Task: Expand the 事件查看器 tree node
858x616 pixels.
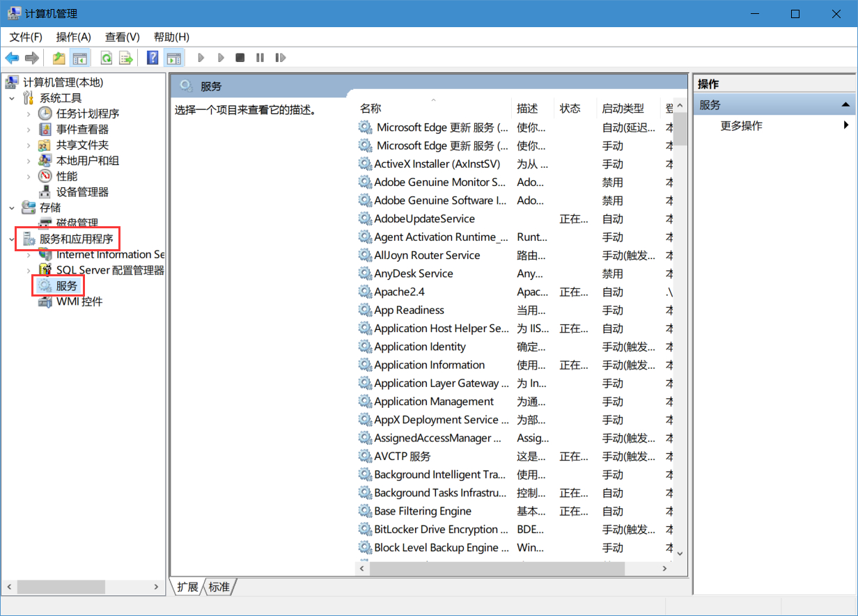Action: (x=29, y=129)
